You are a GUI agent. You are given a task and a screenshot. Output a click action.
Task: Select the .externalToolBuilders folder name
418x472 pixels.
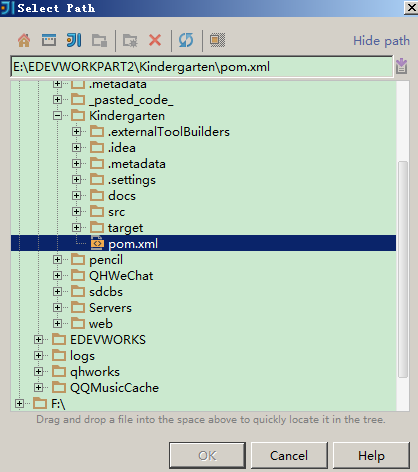(x=169, y=132)
